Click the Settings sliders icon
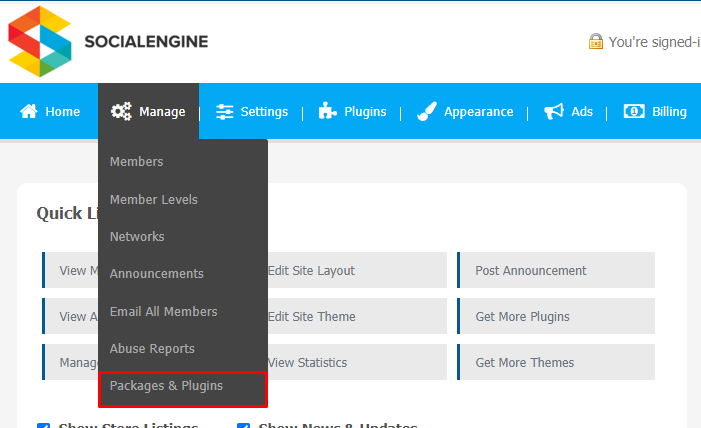Image resolution: width=701 pixels, height=428 pixels. (224, 111)
